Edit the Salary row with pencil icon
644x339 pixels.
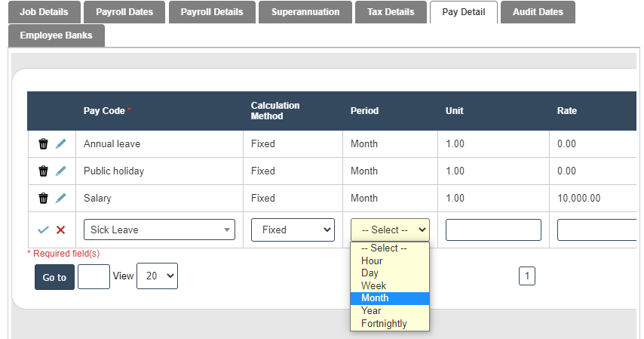pyautogui.click(x=61, y=198)
